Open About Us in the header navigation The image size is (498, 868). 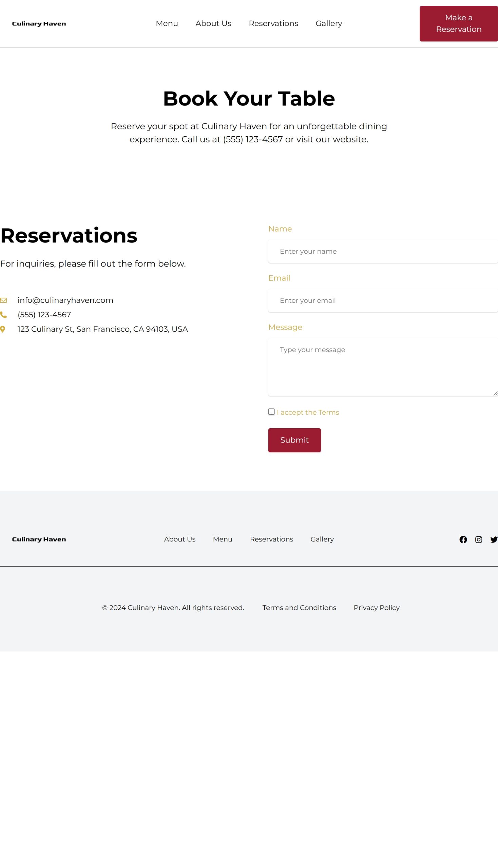(213, 24)
